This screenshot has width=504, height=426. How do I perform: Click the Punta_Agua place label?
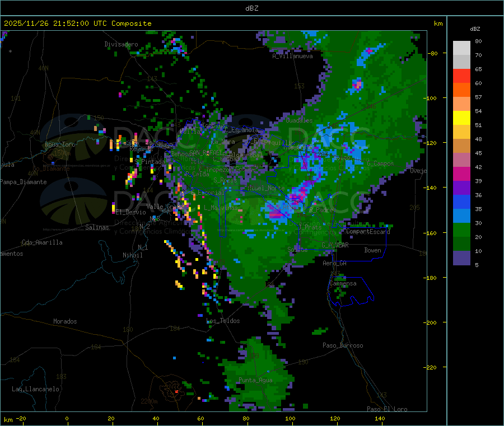coord(255,380)
